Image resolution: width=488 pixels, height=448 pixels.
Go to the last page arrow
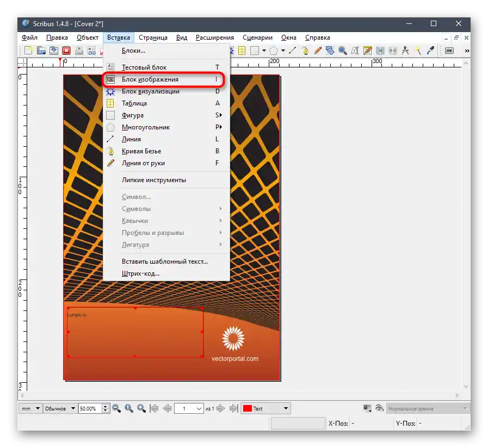[x=233, y=408]
